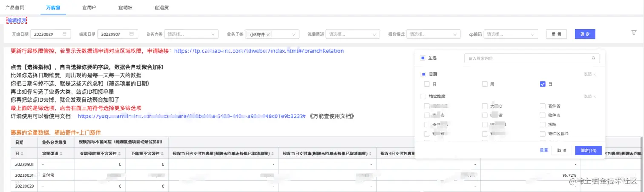
Task: Toggle the 地址维度 group checkbox
Action: (x=423, y=96)
